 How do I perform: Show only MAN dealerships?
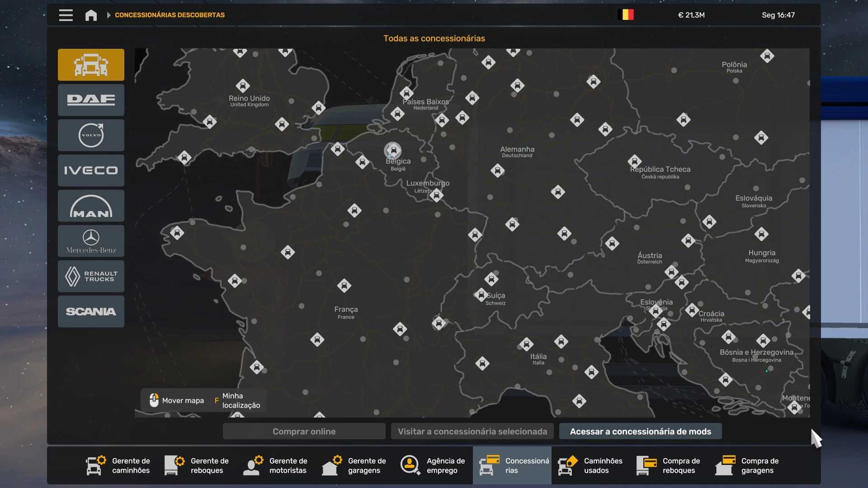click(x=91, y=206)
